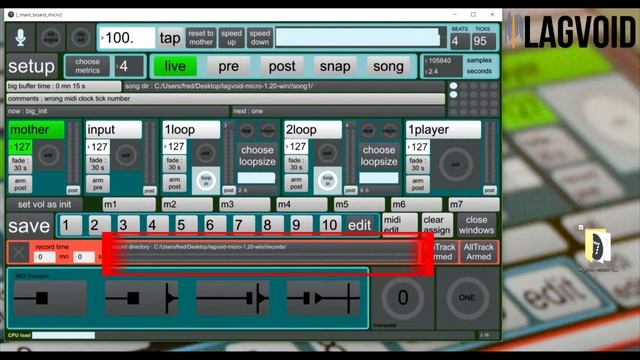
Task: Click the round 'ONE' button
Action: pos(467,298)
